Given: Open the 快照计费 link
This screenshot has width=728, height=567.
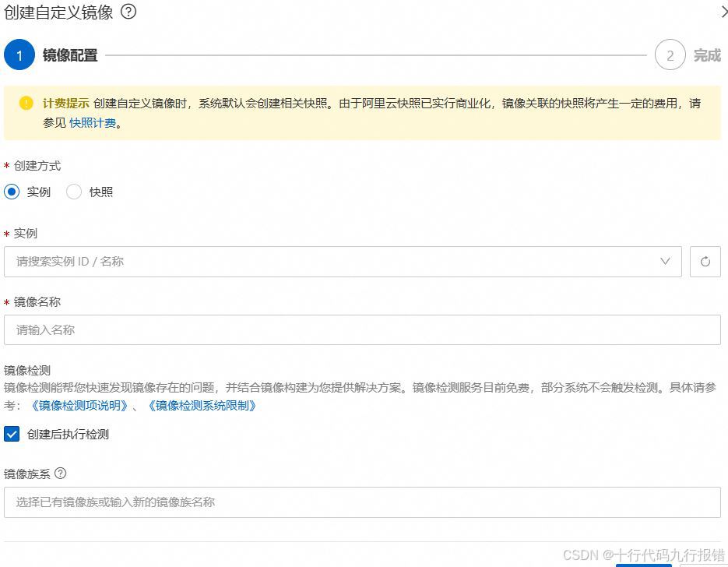Looking at the screenshot, I should pos(93,122).
